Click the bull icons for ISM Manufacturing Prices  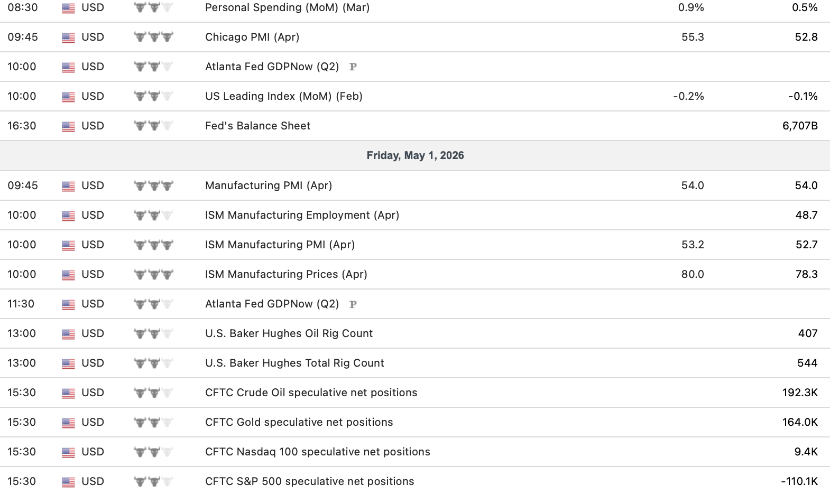153,274
